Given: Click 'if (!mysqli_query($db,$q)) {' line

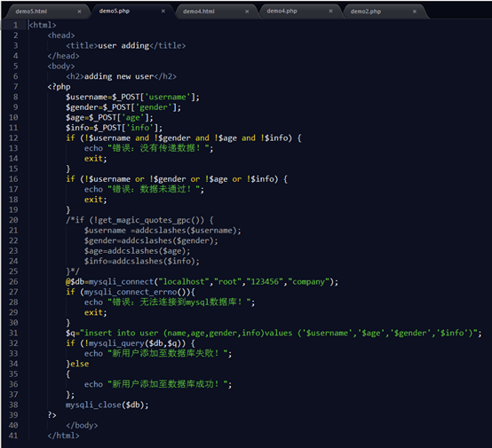Looking at the screenshot, I should click(x=131, y=343).
